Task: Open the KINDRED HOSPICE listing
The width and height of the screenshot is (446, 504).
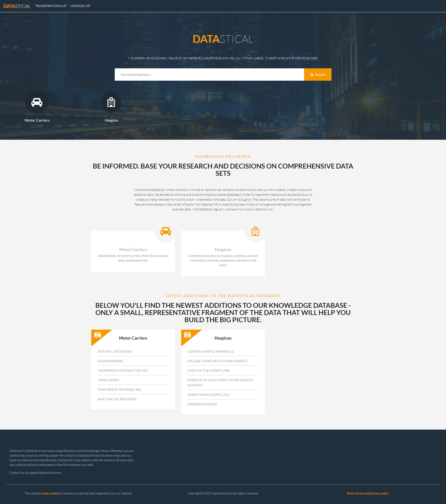Action: tap(202, 404)
